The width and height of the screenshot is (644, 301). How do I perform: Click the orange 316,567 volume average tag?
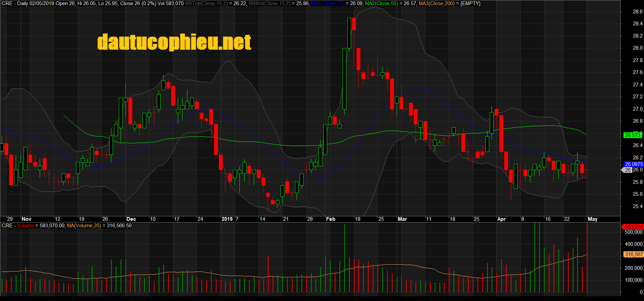(633, 254)
